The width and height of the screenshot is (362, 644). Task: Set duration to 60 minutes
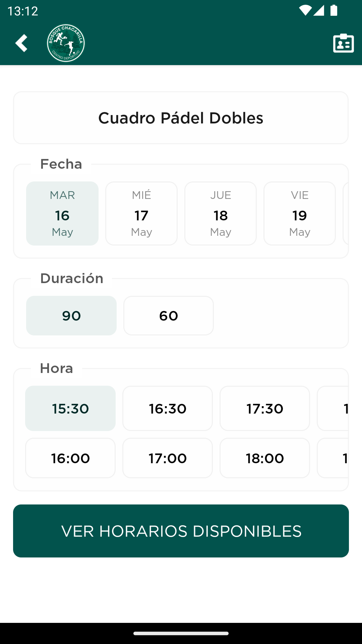pos(169,316)
